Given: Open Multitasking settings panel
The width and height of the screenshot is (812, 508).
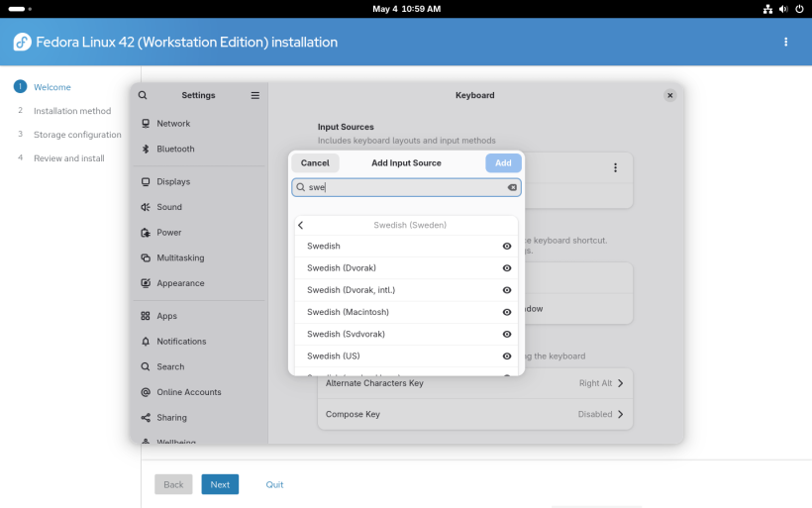Looking at the screenshot, I should (x=199, y=257).
